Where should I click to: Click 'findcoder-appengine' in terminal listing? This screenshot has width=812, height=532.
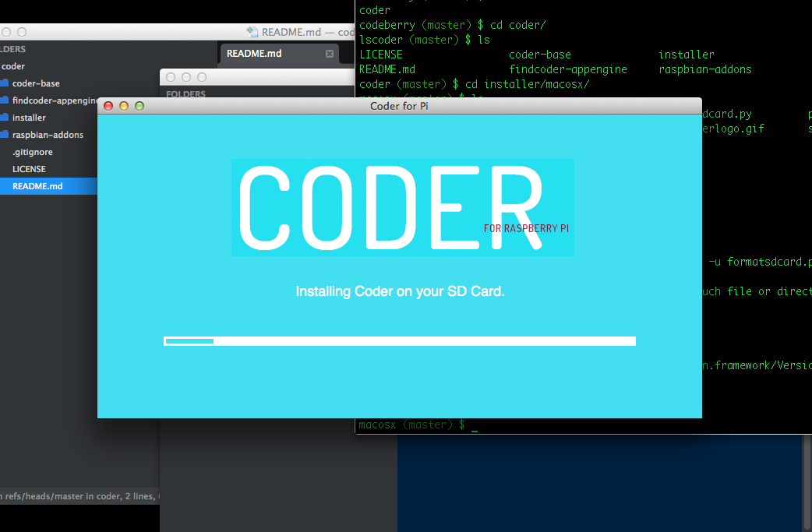567,69
